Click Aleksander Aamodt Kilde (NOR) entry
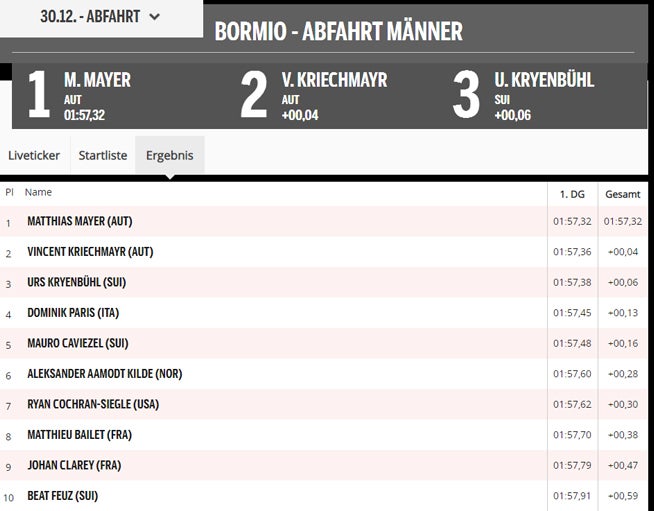Image resolution: width=654 pixels, height=511 pixels. pyautogui.click(x=105, y=374)
